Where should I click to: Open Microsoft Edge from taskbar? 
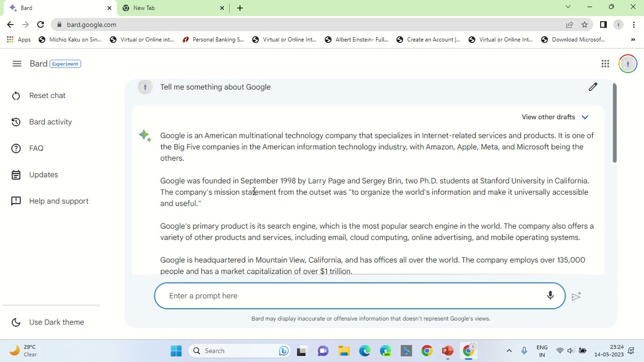coord(365,351)
